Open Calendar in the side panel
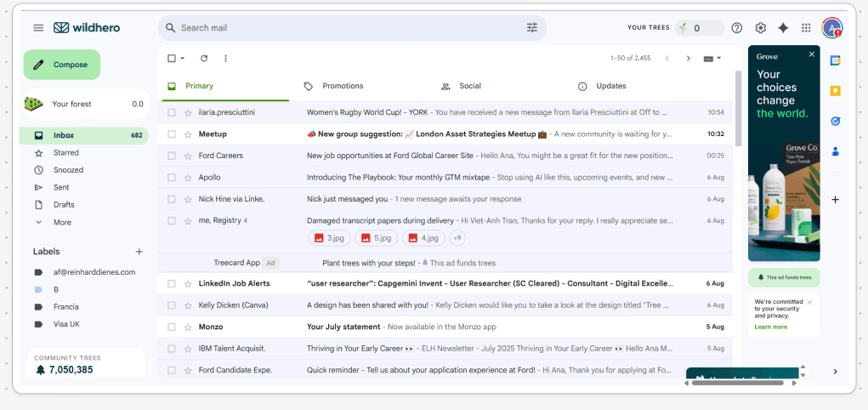 [x=836, y=61]
